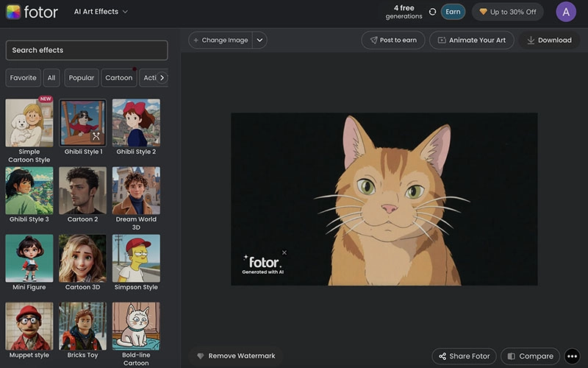
Task: Click the three-dots more options button
Action: (573, 356)
